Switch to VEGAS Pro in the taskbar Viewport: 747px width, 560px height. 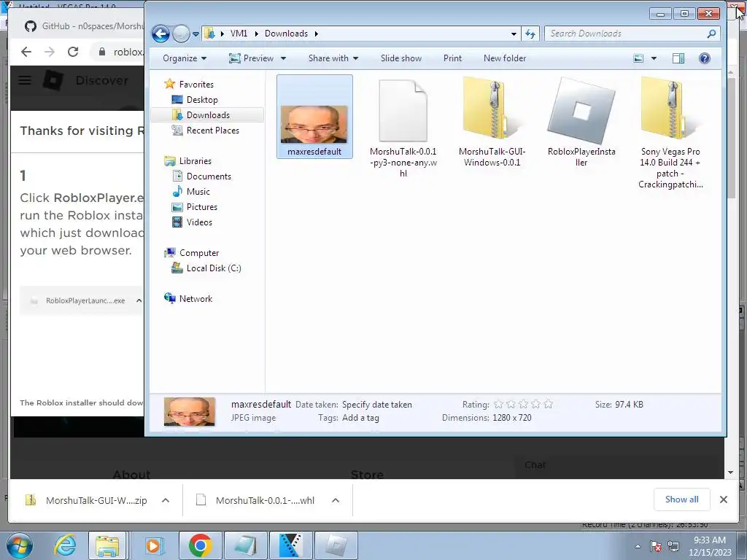click(x=291, y=545)
